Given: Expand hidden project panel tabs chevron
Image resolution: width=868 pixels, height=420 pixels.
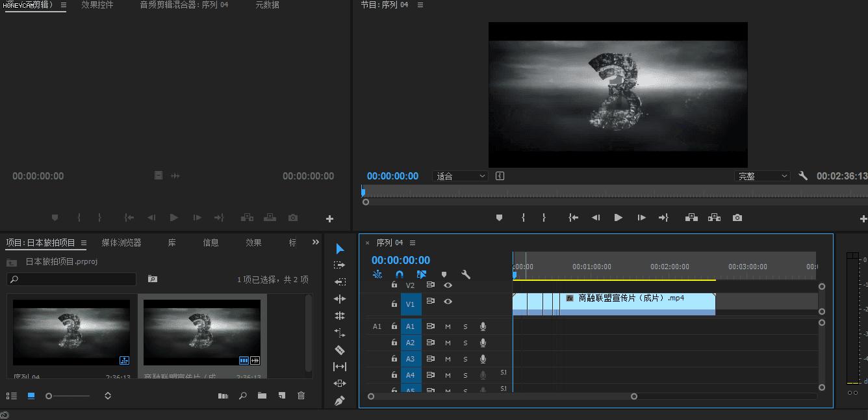Looking at the screenshot, I should coord(316,243).
